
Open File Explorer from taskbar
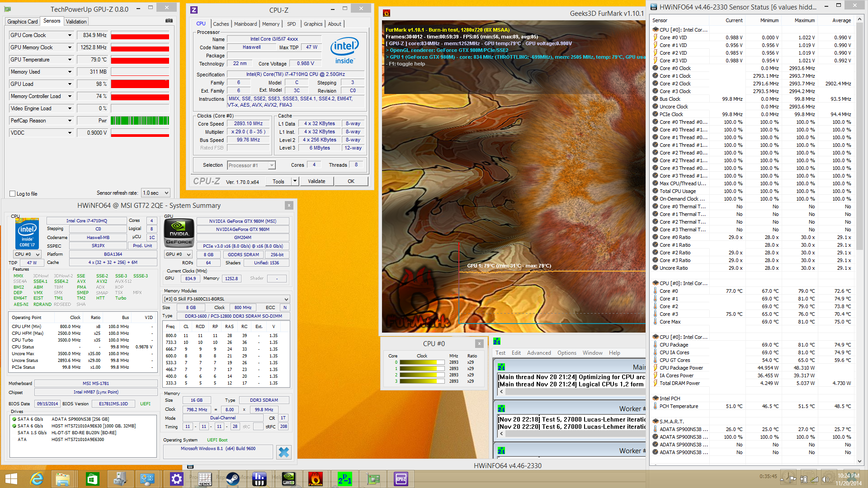(x=63, y=479)
